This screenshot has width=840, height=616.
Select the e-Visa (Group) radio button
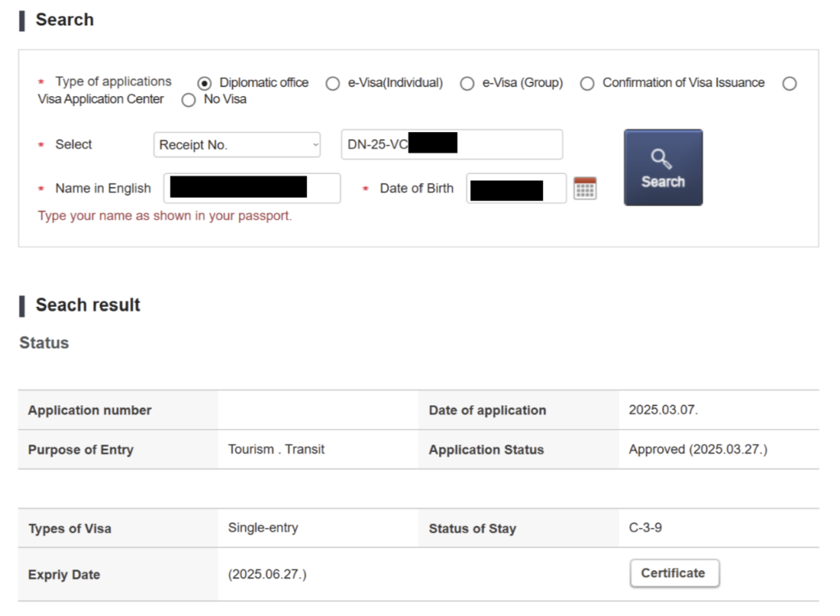coord(467,84)
